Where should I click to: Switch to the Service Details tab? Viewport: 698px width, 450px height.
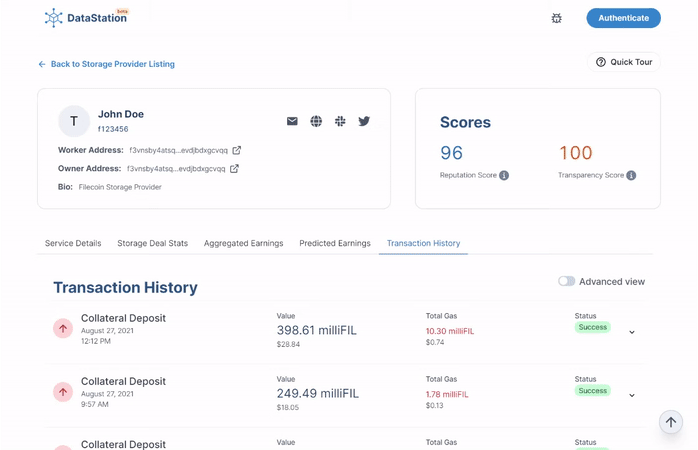pos(73,243)
